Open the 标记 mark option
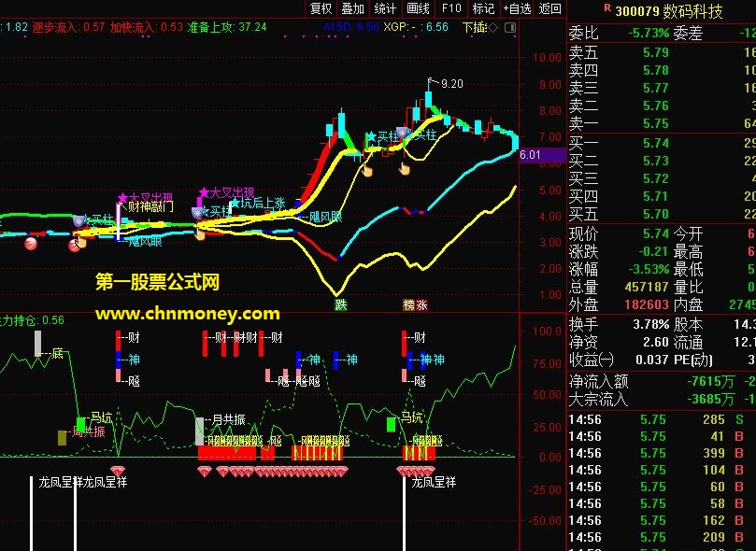The image size is (756, 551). tap(483, 8)
